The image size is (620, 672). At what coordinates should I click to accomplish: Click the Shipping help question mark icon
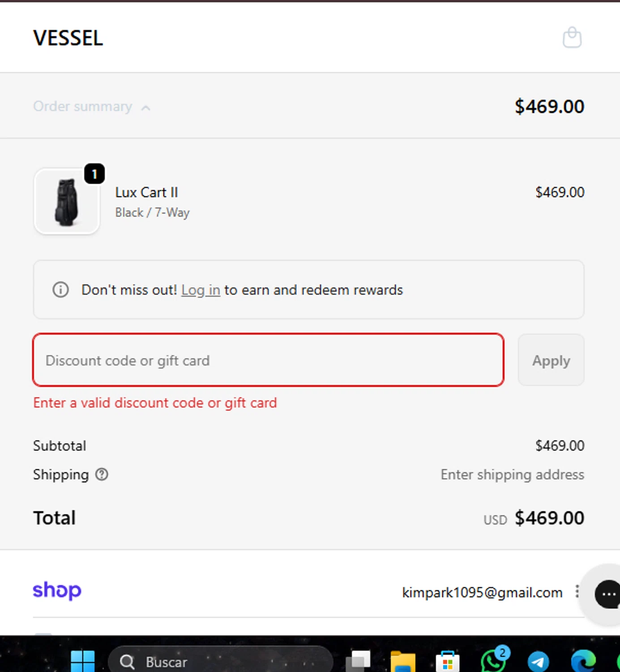[102, 474]
